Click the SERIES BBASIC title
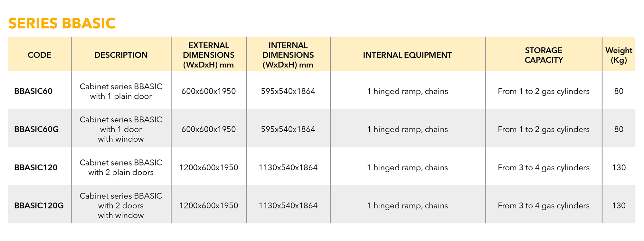 62,24
